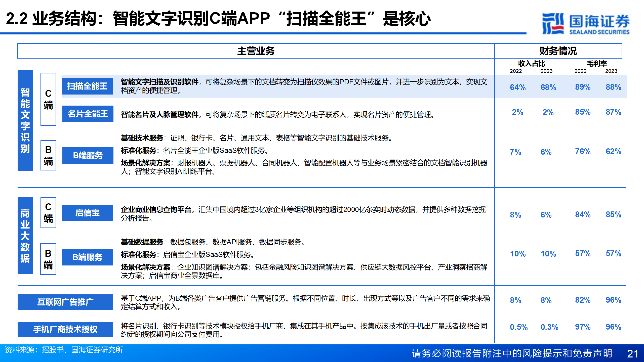Click the 启信宝 product label
The height and width of the screenshot is (362, 644).
[x=87, y=213]
